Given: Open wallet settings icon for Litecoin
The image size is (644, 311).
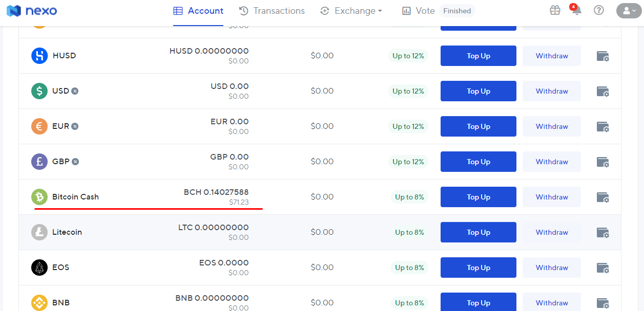Looking at the screenshot, I should 603,232.
